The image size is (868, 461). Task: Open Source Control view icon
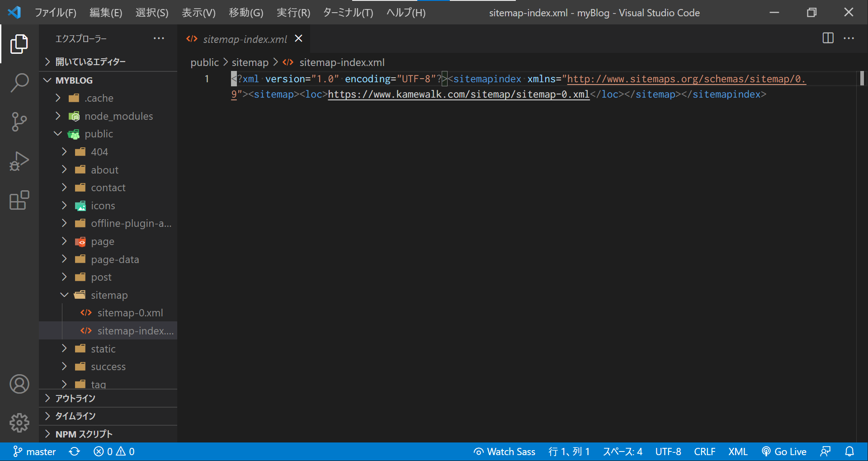click(x=19, y=122)
